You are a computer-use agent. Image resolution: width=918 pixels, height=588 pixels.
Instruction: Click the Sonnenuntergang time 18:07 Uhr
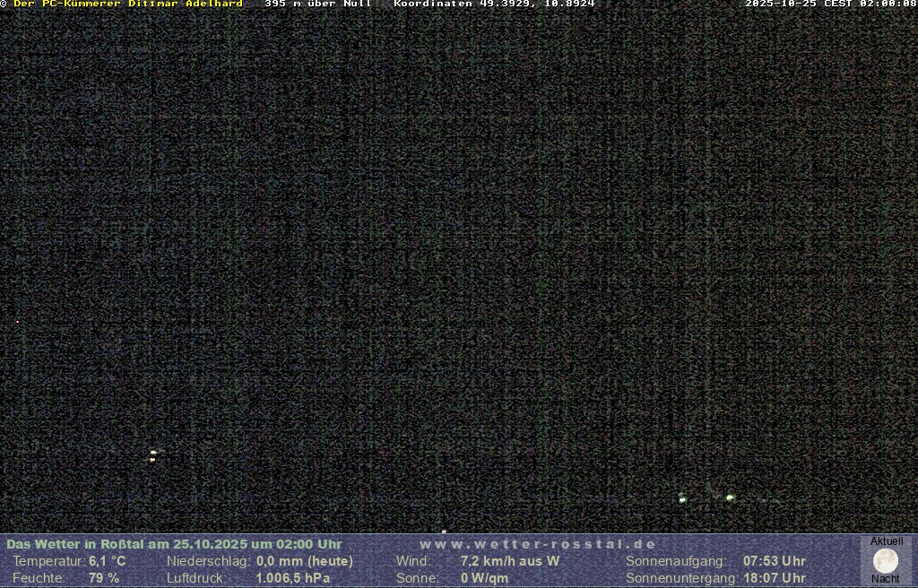coord(774,578)
